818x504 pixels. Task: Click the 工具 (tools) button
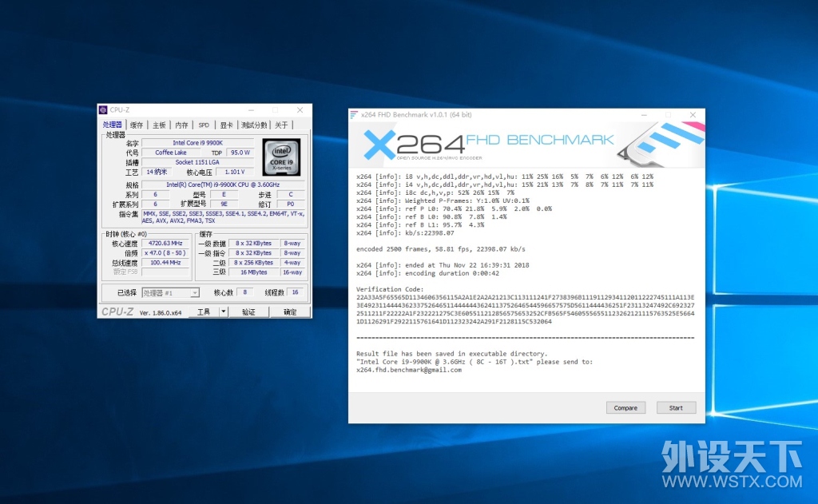[x=204, y=312]
